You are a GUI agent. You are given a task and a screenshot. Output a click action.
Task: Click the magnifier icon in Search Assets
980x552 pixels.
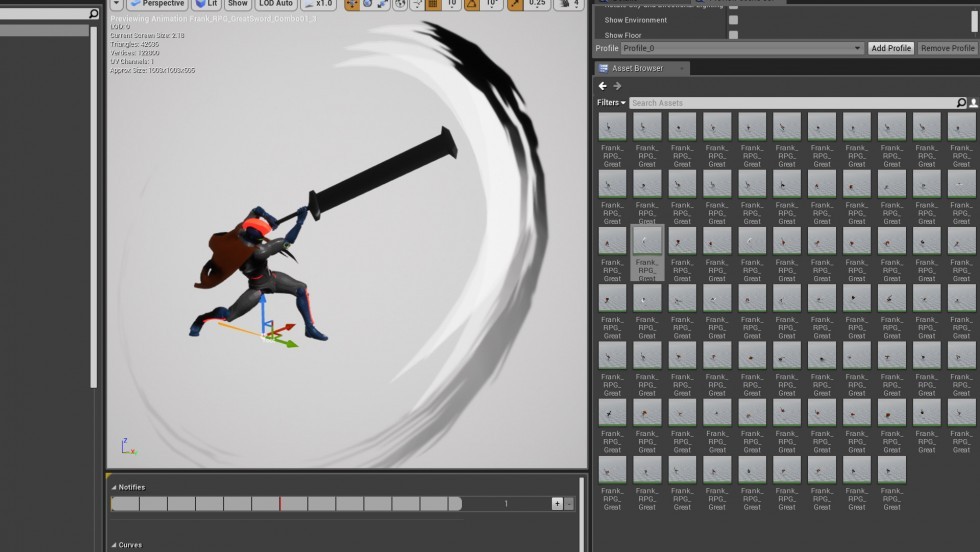[x=961, y=103]
